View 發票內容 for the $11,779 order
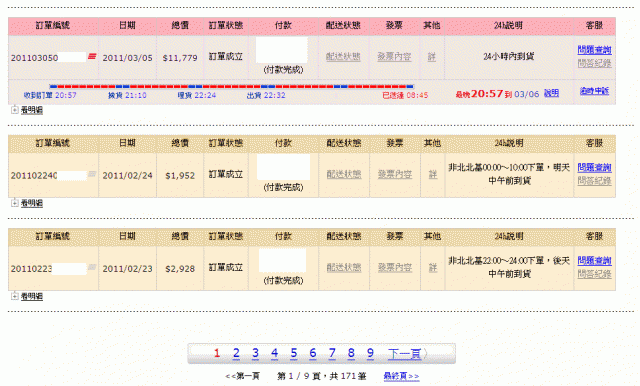The height and width of the screenshot is (386, 640). click(x=394, y=57)
